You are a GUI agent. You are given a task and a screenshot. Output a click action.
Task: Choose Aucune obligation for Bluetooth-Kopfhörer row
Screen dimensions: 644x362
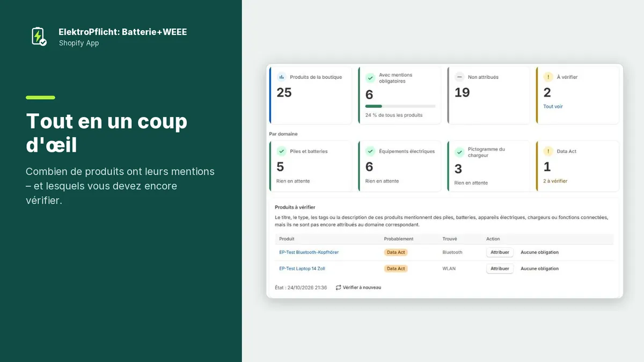click(x=539, y=252)
